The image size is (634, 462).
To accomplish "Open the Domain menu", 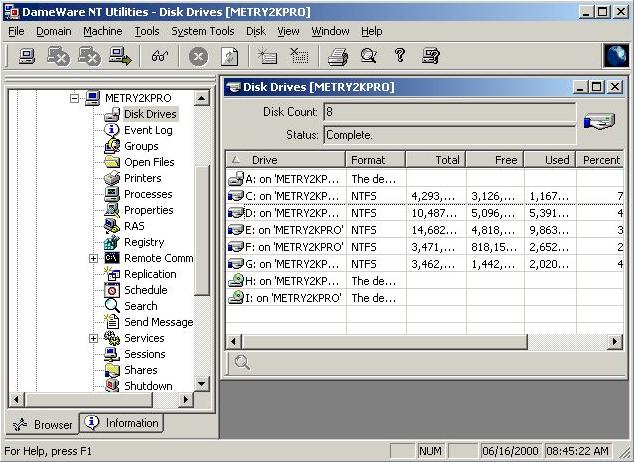I will point(53,31).
